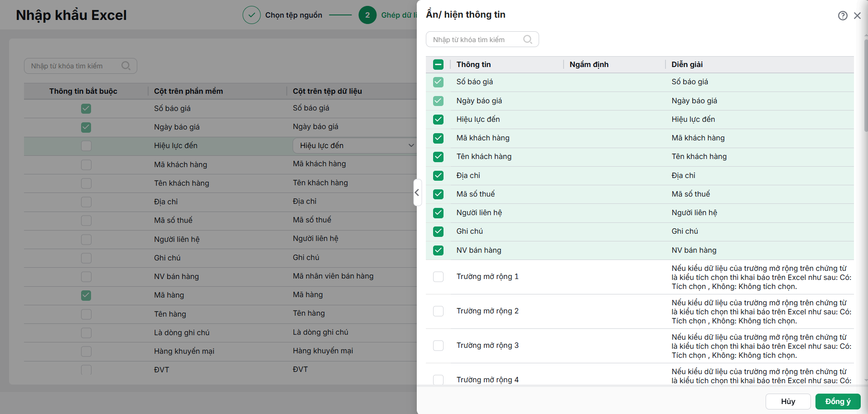Viewport: 868px width, 414px height.
Task: Collapse the side panel with the left chevron handle
Action: coord(417,193)
